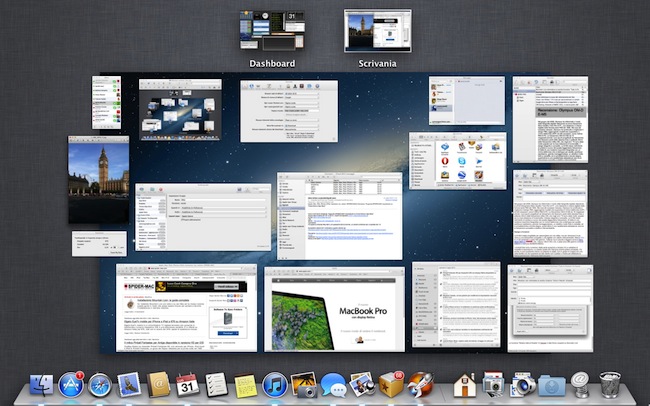
Task: Open the Mail stamp icon in dock
Action: [129, 385]
